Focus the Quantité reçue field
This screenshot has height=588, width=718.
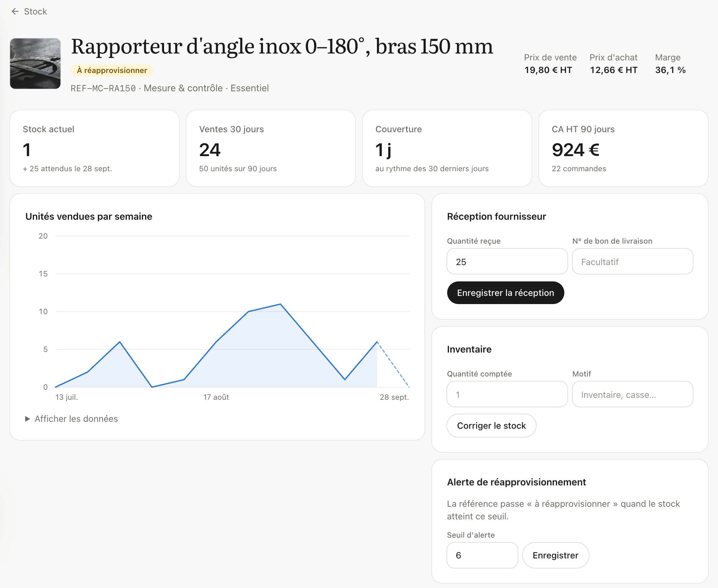[507, 262]
